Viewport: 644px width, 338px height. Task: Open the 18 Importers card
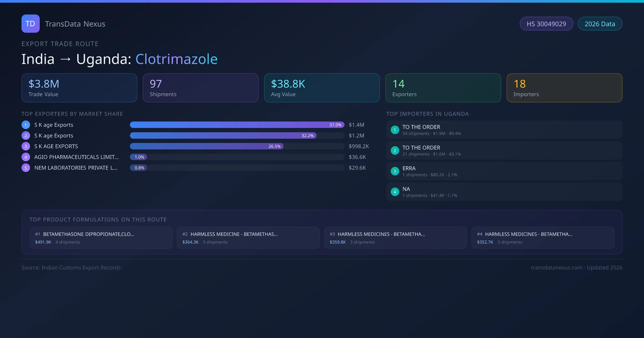[564, 88]
